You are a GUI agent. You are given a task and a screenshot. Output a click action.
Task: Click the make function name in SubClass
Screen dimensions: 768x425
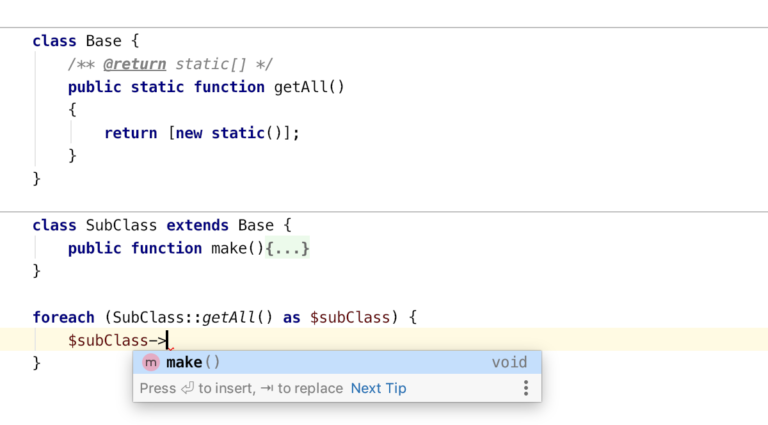[228, 248]
